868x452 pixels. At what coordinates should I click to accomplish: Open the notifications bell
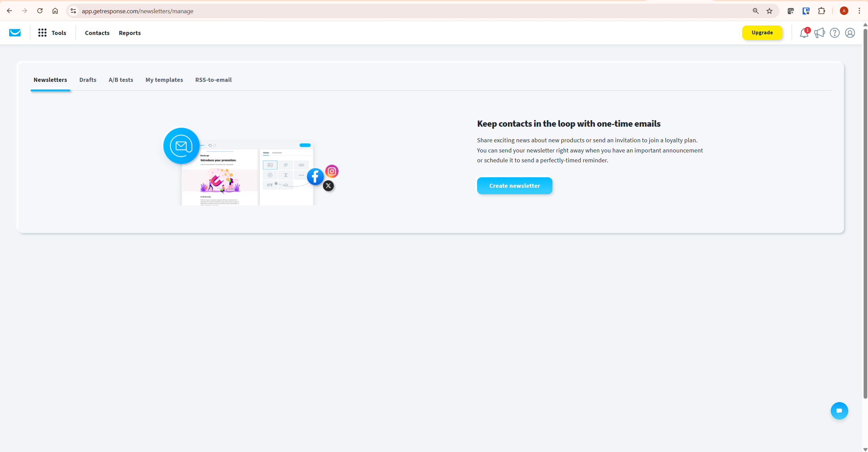tap(804, 33)
